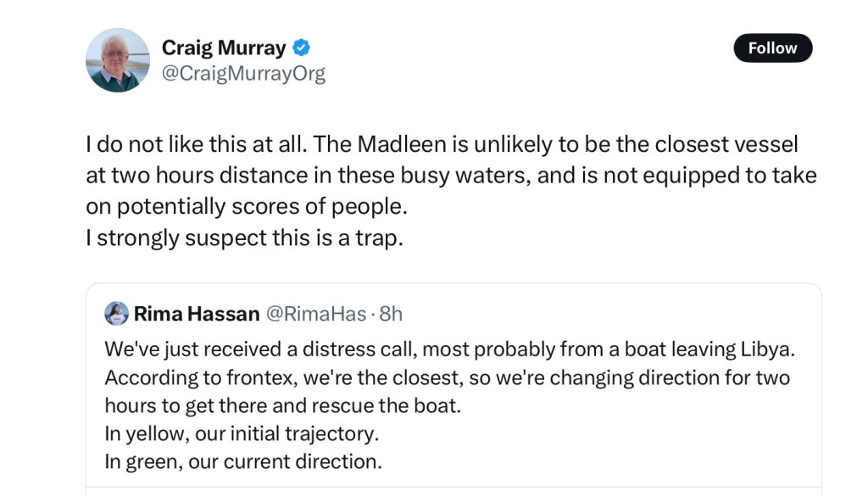Click the "I do not like this" sentence
The width and height of the screenshot is (868, 497).
[195, 145]
